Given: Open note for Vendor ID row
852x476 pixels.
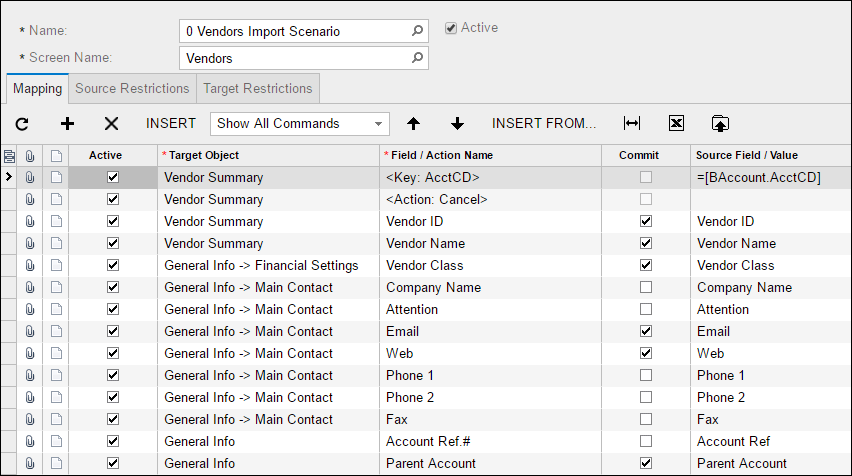Looking at the screenshot, I should [x=56, y=221].
